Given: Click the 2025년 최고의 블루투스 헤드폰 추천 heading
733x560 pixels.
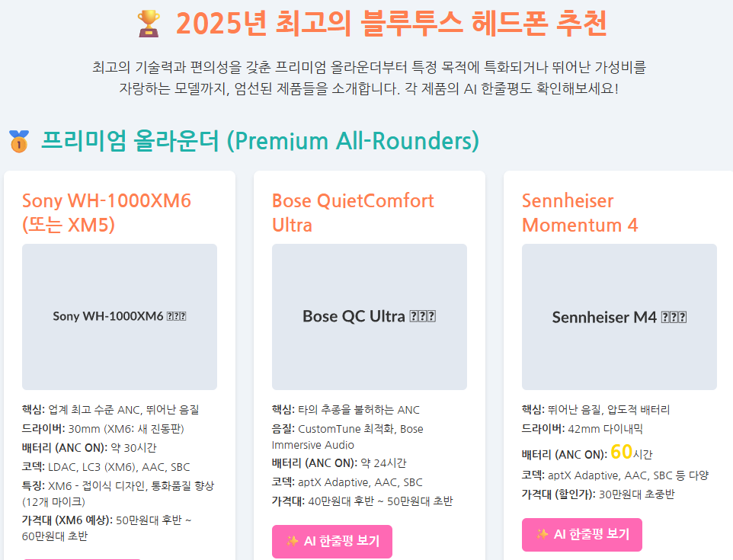Looking at the screenshot, I should tap(391, 24).
